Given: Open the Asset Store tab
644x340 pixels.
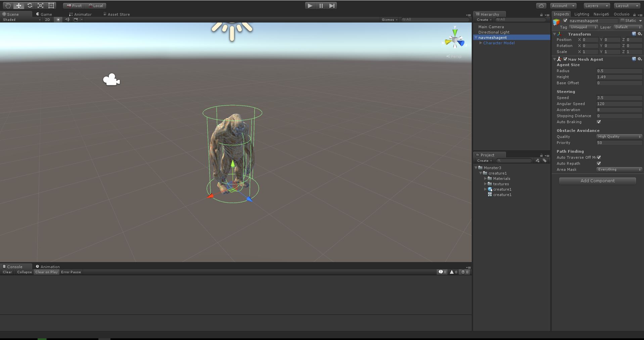Looking at the screenshot, I should [117, 14].
